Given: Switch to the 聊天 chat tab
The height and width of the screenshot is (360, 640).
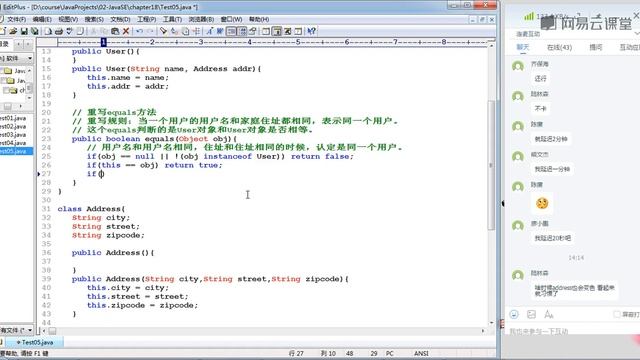Looking at the screenshot, I should 523,47.
